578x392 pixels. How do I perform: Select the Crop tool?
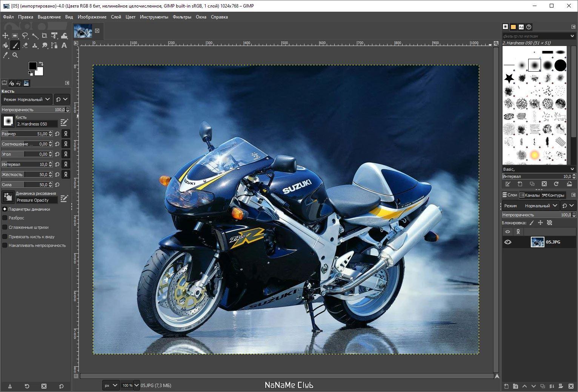[x=45, y=35]
